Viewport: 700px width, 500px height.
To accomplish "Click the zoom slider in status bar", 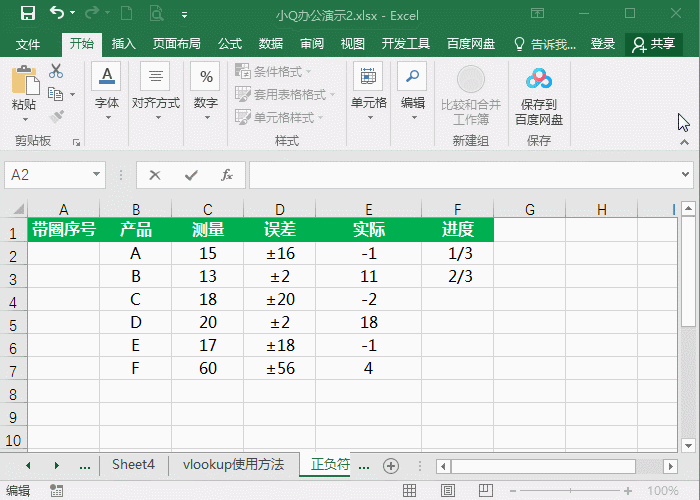I will coord(571,491).
